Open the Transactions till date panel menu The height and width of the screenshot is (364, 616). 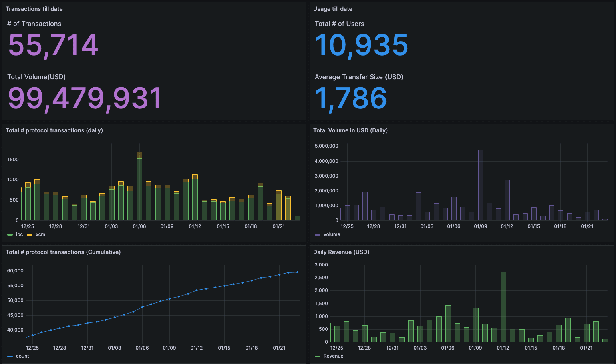click(34, 9)
